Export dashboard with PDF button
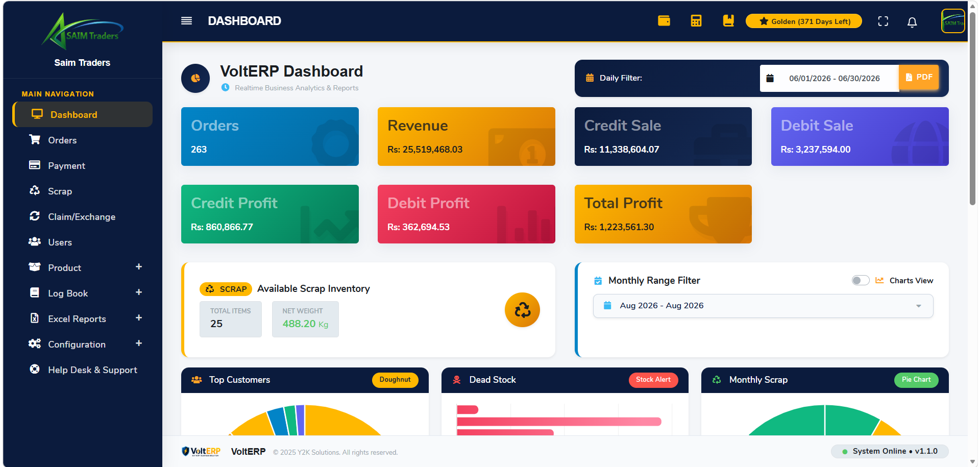Viewport: 980px width, 467px height. (x=919, y=77)
